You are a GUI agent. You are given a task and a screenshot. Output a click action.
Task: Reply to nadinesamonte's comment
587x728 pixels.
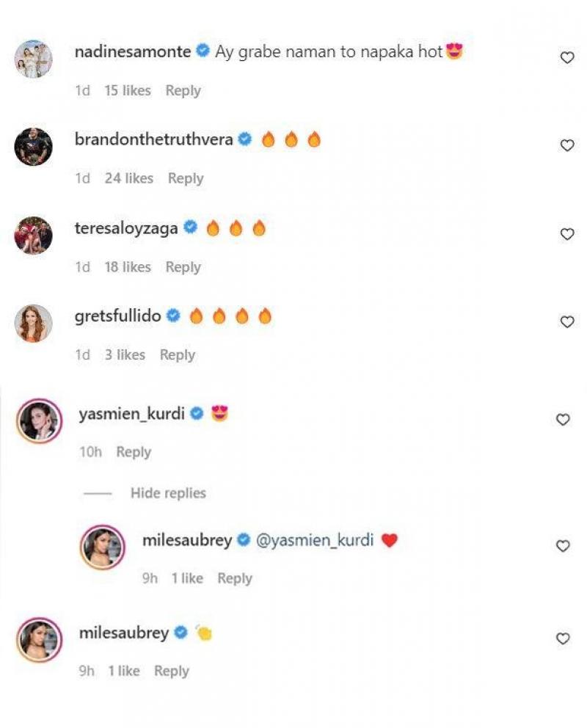coord(183,91)
